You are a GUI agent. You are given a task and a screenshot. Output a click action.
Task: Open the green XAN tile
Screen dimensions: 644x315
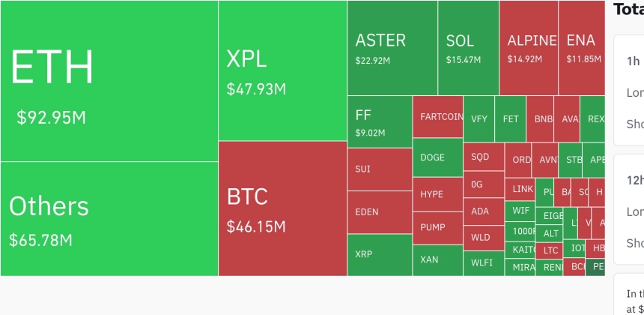click(438, 260)
